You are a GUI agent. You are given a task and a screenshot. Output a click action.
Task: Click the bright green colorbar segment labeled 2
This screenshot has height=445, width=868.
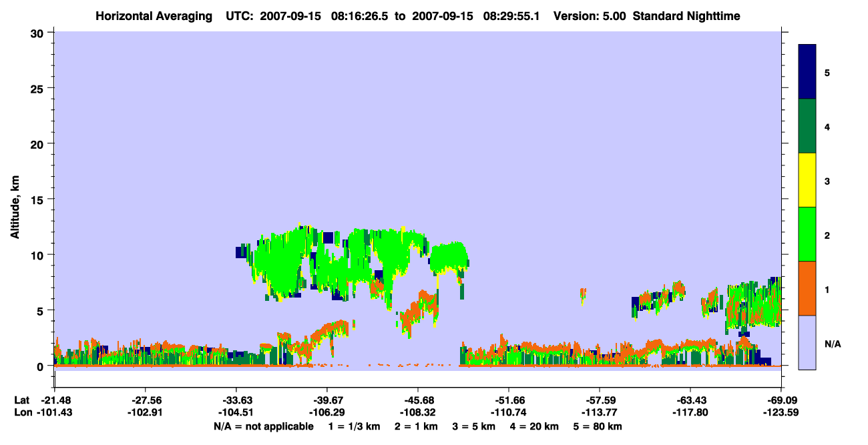point(807,234)
